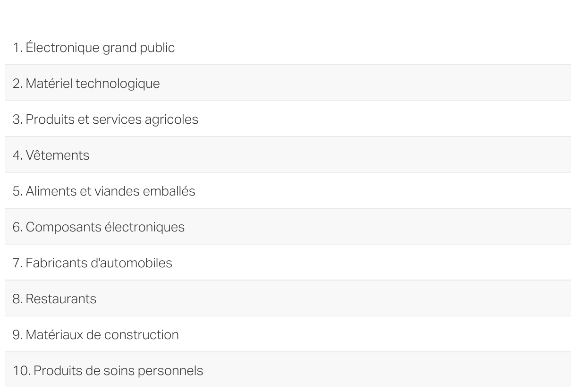This screenshot has height=392, width=576.
Task: Choose Matériaux de construction
Action: click(288, 335)
